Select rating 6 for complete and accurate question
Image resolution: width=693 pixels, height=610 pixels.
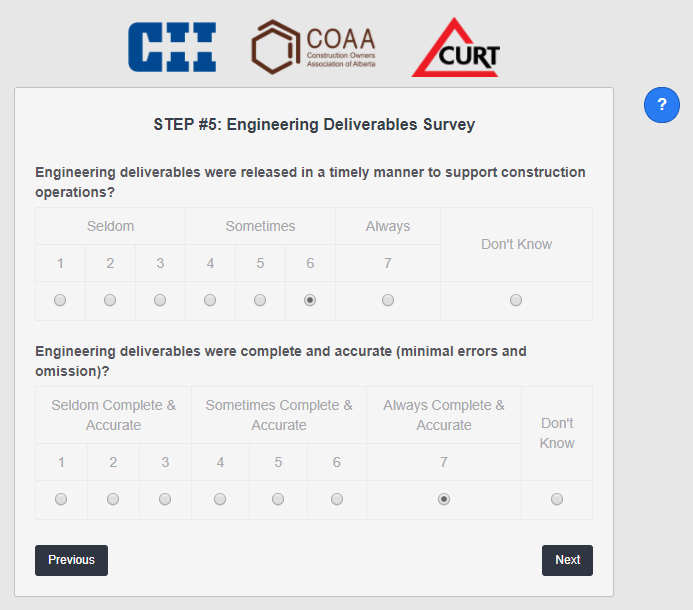click(337, 499)
